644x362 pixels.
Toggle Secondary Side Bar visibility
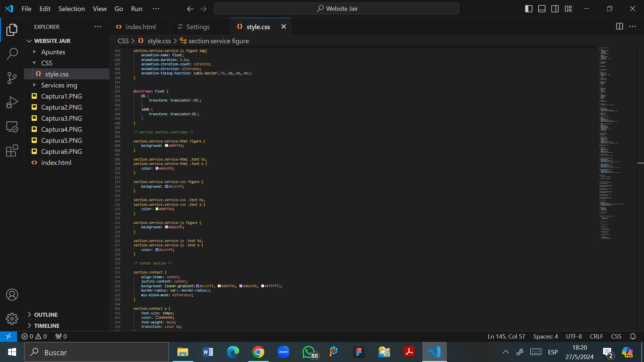click(555, 9)
